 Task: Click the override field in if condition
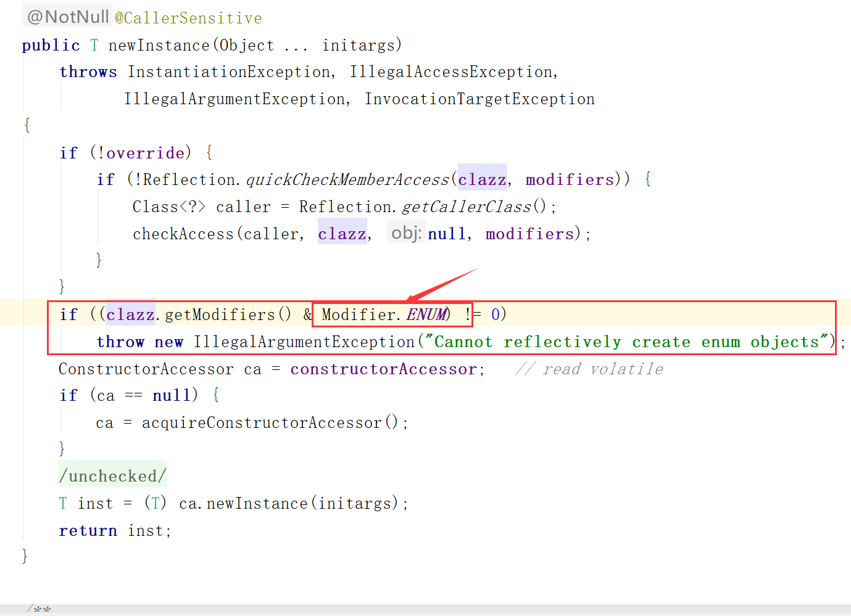coord(146,153)
